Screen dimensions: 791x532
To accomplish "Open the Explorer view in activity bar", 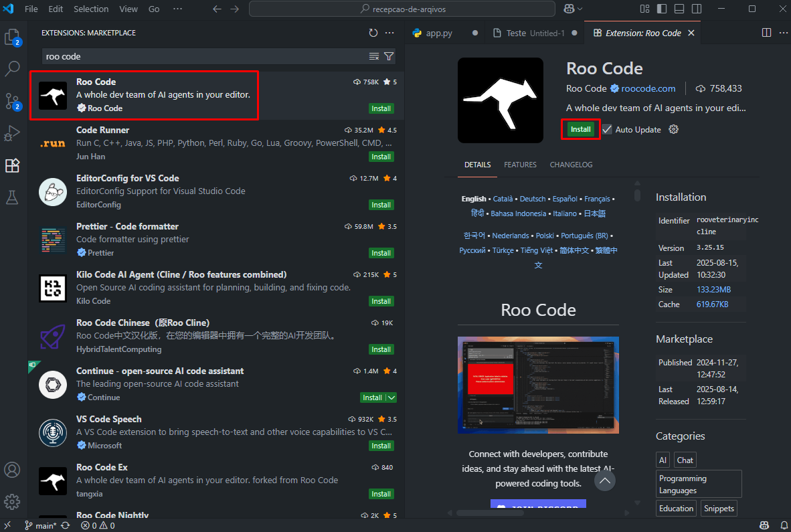I will (x=13, y=37).
